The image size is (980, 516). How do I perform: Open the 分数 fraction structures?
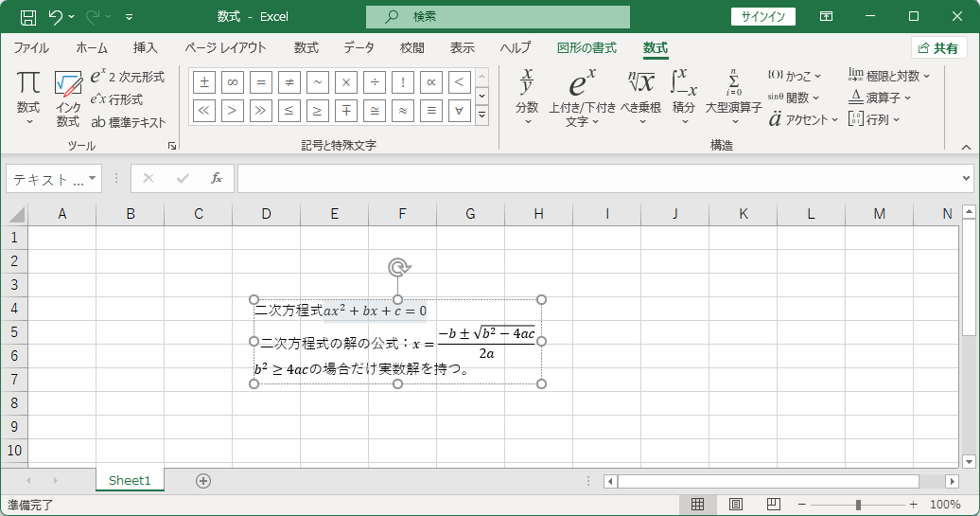click(x=527, y=97)
